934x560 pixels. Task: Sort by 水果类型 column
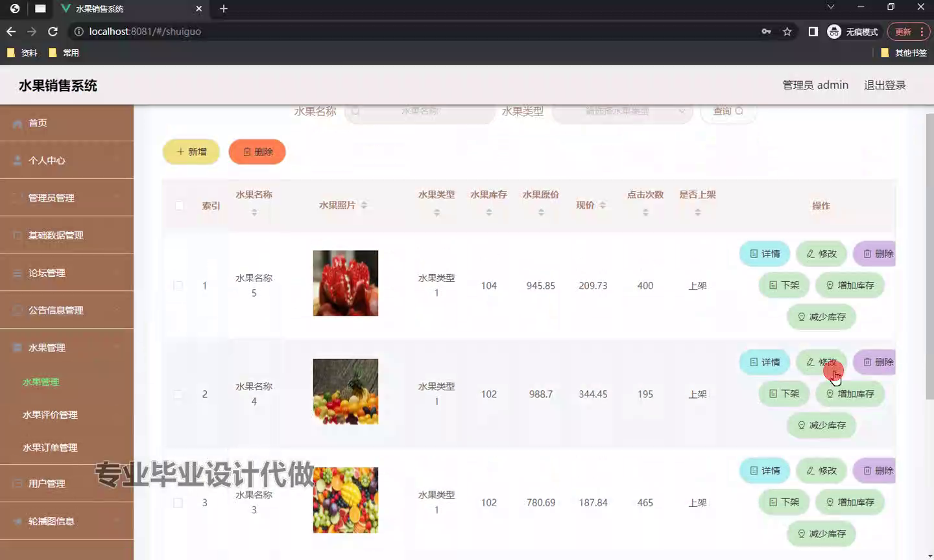(437, 212)
